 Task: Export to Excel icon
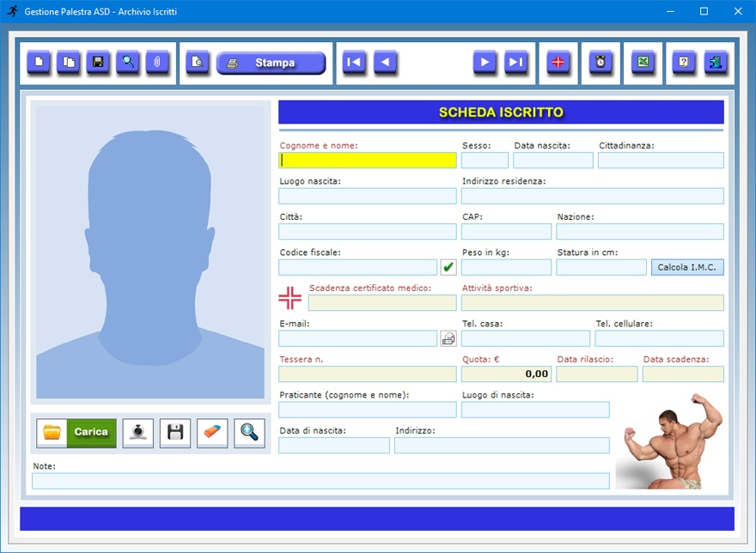click(x=643, y=62)
